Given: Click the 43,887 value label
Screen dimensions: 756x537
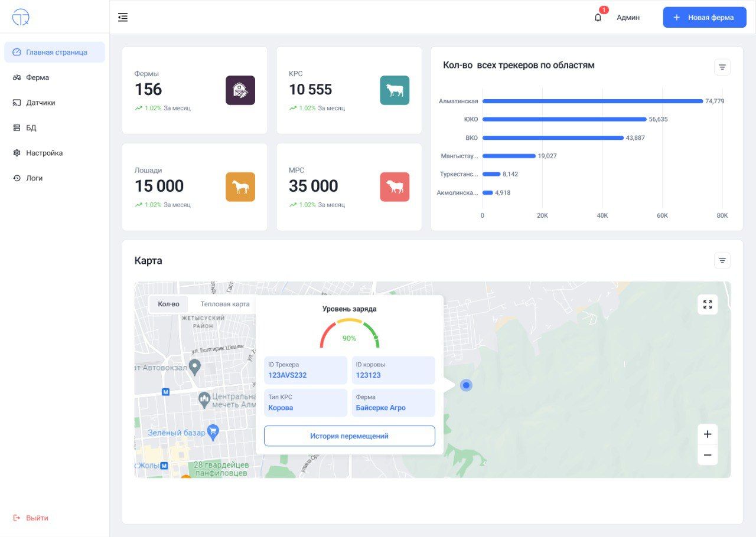Looking at the screenshot, I should coord(636,137).
